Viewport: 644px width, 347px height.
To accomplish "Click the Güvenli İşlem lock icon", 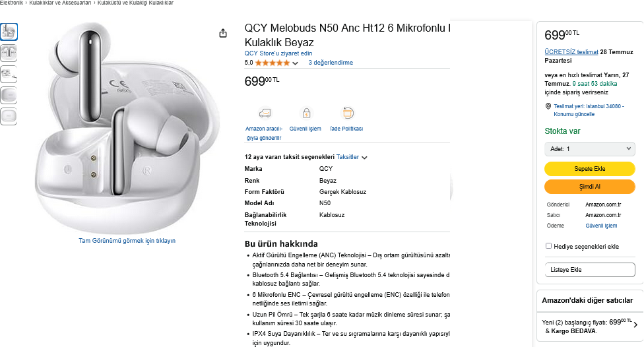I will coord(306,113).
